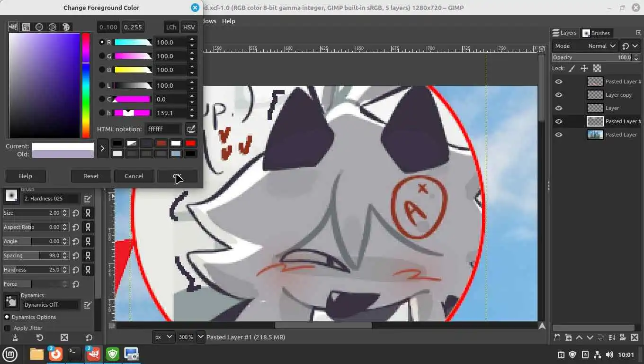Select the G channel radio button
644x364 pixels.
click(102, 56)
